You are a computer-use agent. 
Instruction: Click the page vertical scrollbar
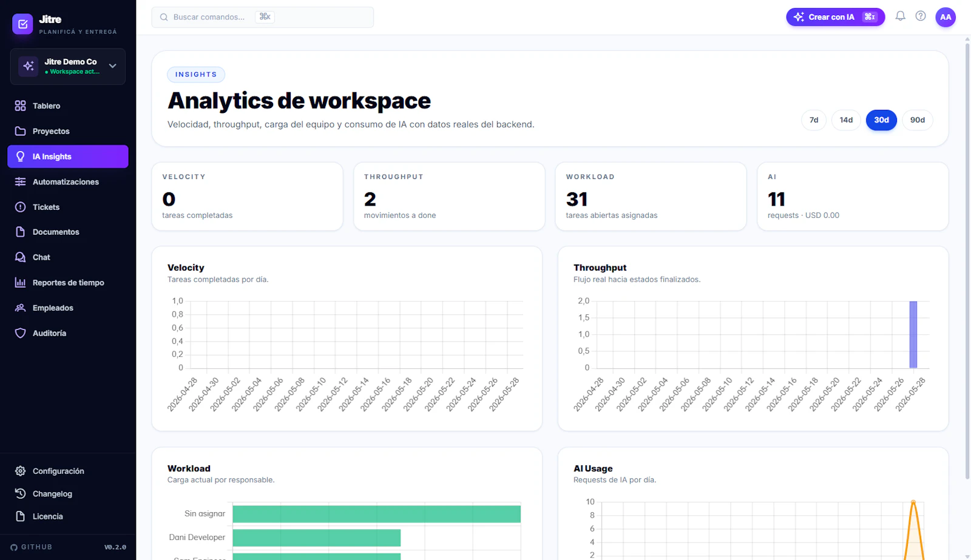(967, 261)
